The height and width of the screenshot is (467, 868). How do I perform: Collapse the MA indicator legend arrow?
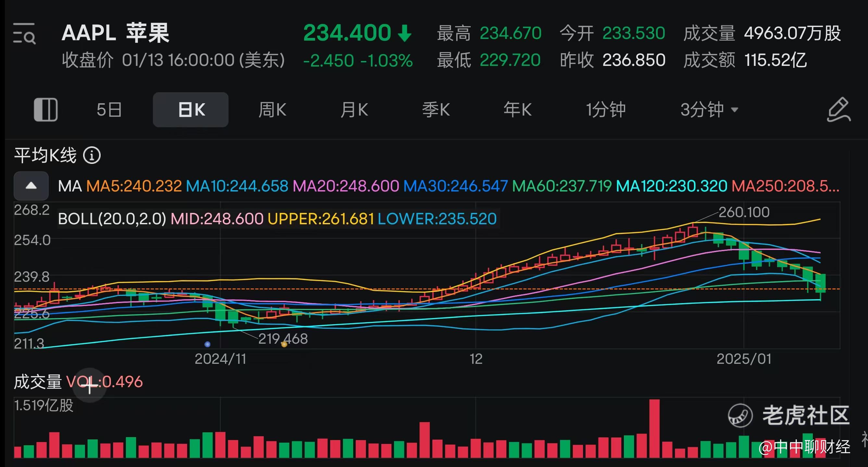(31, 186)
